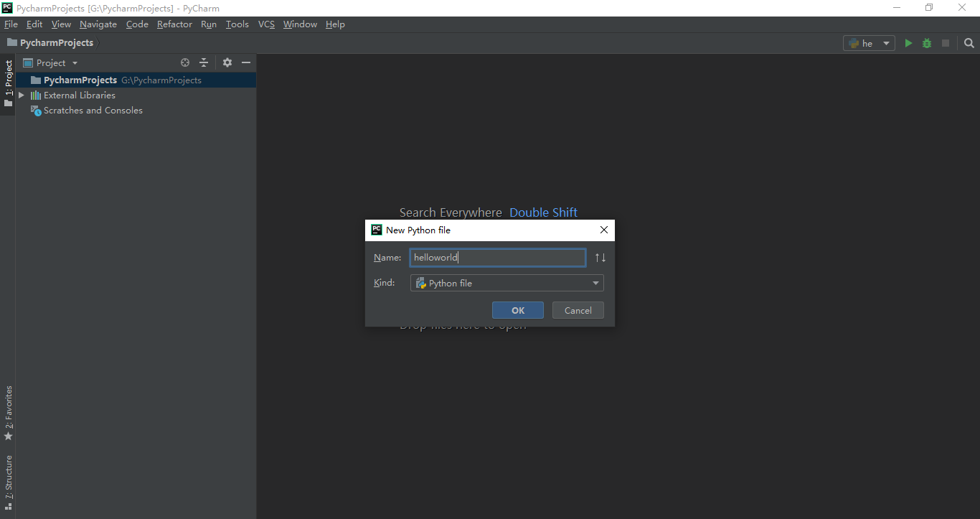The height and width of the screenshot is (519, 980).
Task: Click the PycharmProjects folder icon in the navigation bar
Action: 12,42
